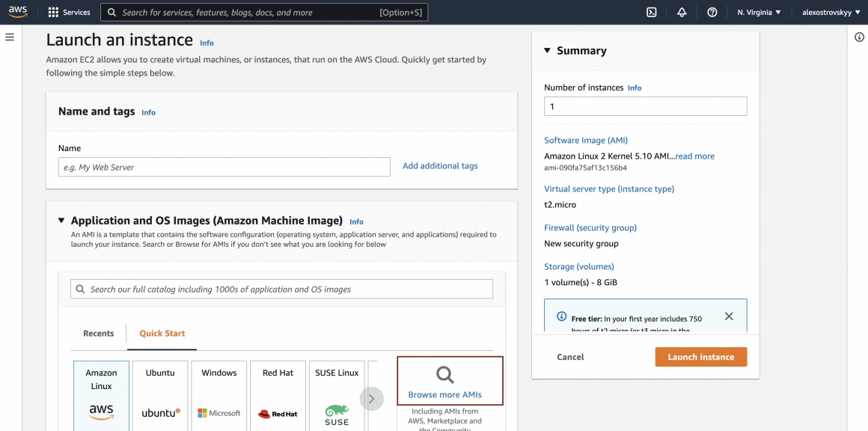The width and height of the screenshot is (868, 431).
Task: Click the Launch instance button
Action: (x=700, y=357)
